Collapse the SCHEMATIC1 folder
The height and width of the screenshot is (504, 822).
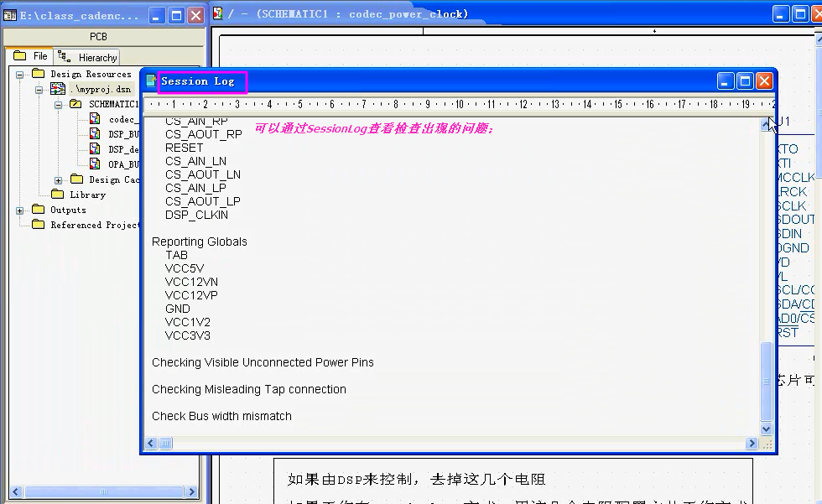pos(58,105)
